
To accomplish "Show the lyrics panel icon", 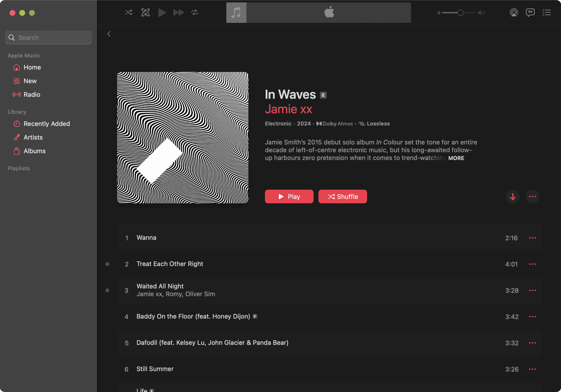I will [x=530, y=12].
